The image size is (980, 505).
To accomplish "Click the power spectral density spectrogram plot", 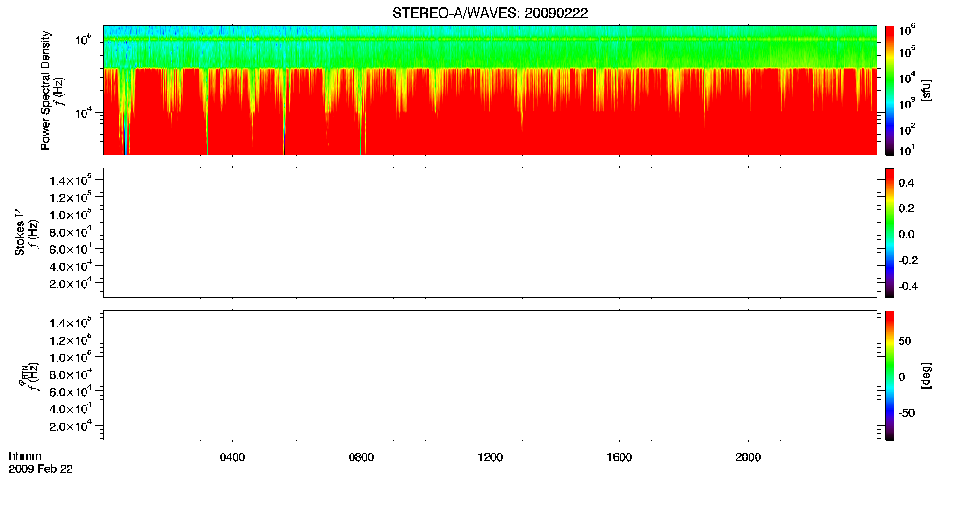I will pyautogui.click(x=490, y=90).
